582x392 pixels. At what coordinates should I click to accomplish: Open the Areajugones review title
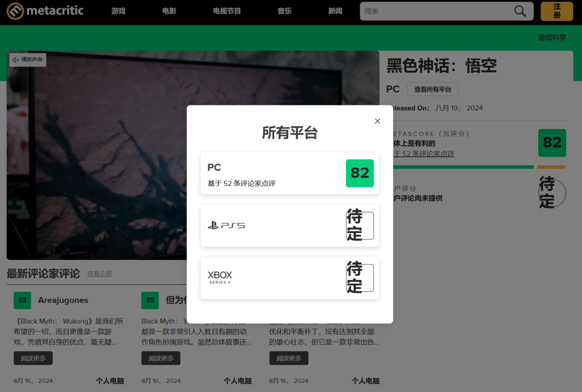point(63,300)
